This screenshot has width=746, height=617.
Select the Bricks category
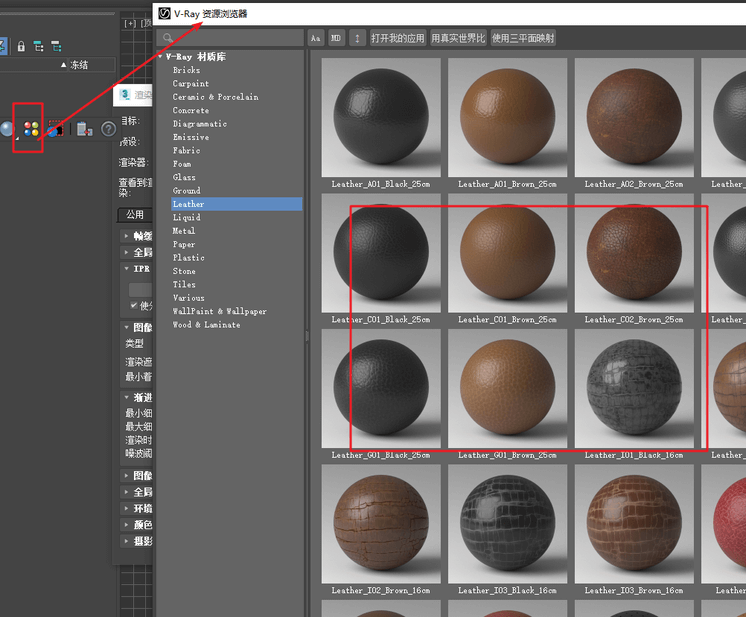coord(186,70)
